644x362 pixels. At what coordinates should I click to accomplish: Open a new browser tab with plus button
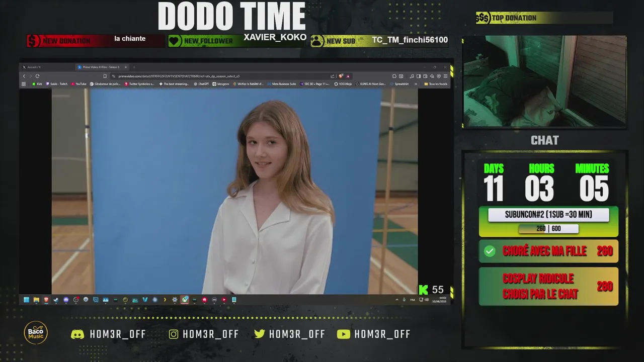[x=134, y=67]
